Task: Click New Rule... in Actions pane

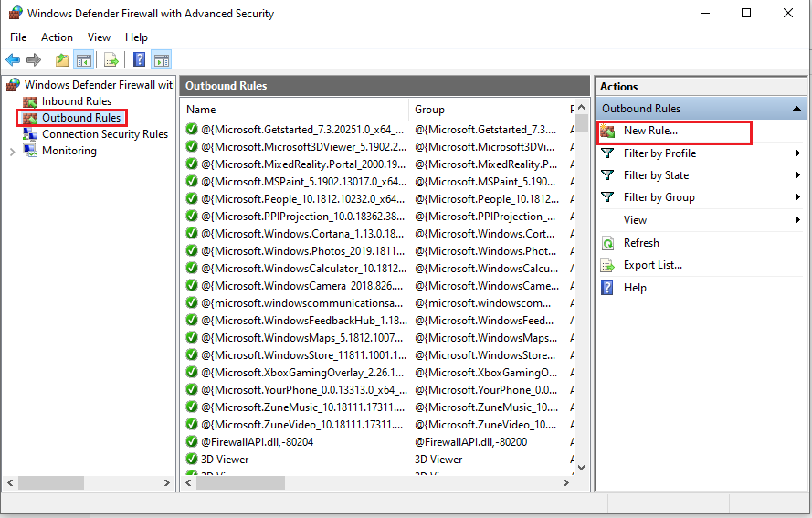Action: click(650, 131)
